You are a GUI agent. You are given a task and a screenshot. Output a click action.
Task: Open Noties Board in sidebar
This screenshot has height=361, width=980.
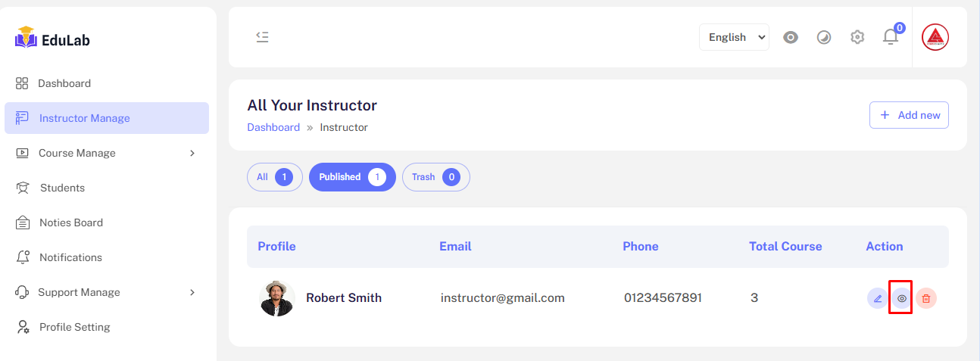[70, 223]
